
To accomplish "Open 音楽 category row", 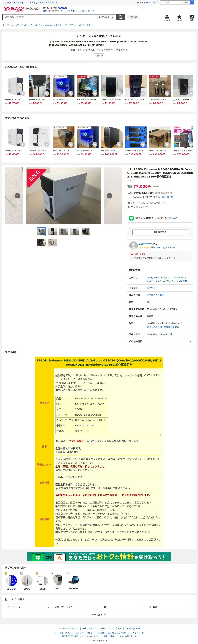I will 122,607.
